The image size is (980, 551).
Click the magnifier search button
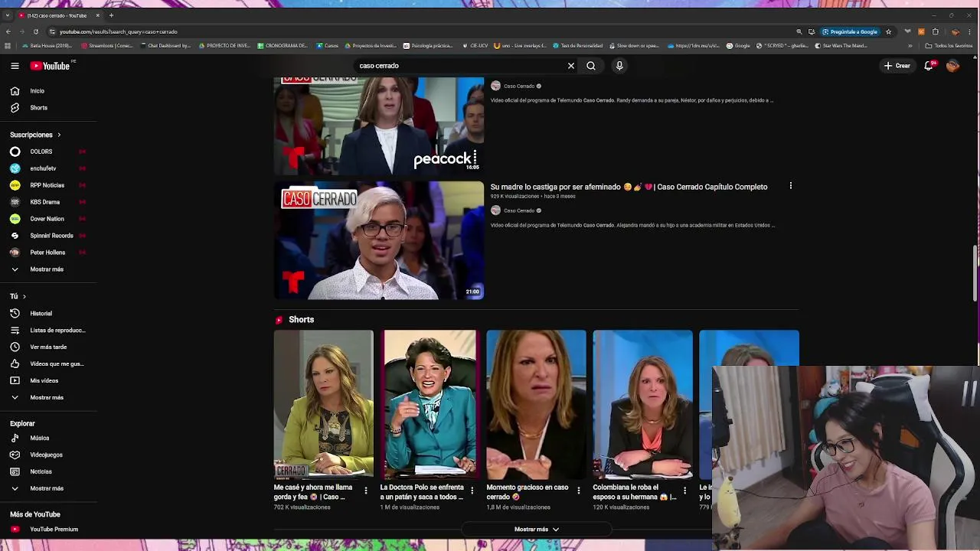pos(591,66)
